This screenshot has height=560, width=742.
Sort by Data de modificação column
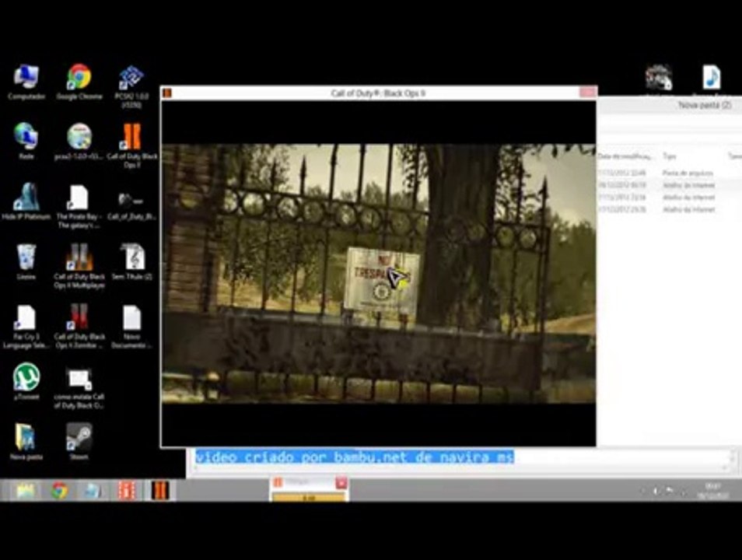click(625, 156)
